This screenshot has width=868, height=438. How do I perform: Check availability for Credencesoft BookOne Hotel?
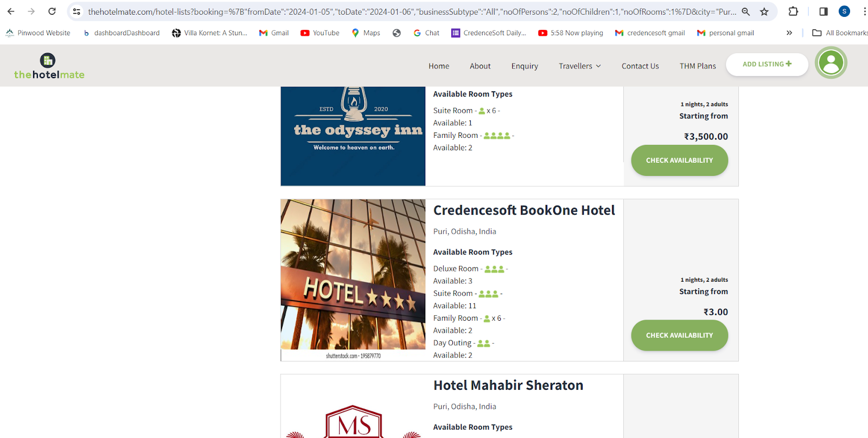tap(679, 335)
